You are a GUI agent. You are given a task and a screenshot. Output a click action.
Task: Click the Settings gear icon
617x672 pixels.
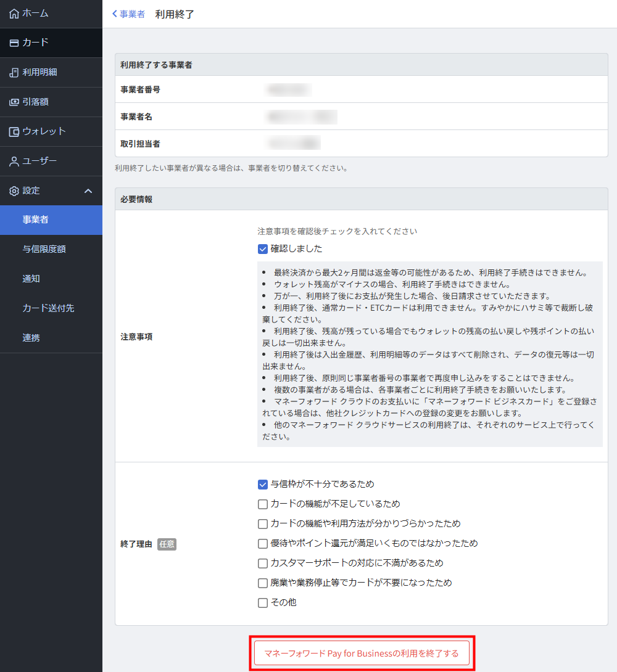[14, 191]
